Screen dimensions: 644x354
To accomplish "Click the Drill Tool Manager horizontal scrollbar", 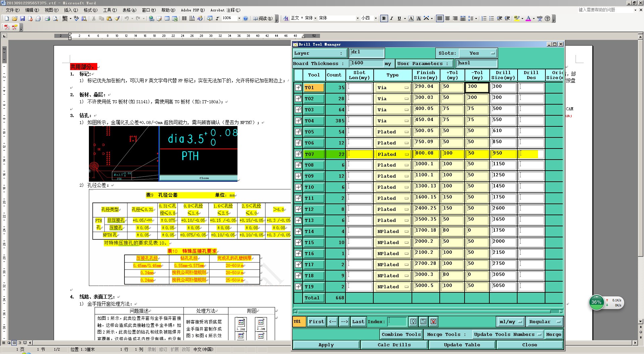I will click(428, 311).
